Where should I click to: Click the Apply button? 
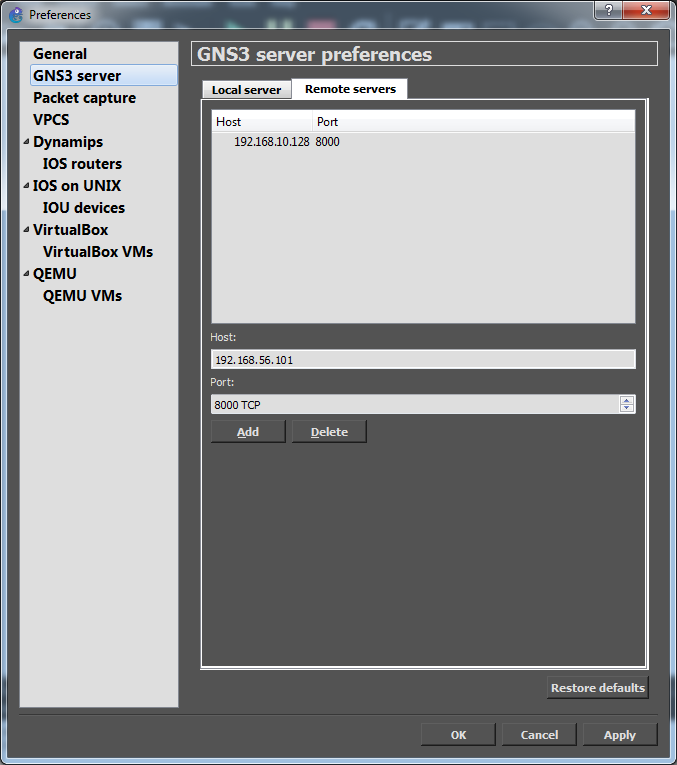point(620,735)
